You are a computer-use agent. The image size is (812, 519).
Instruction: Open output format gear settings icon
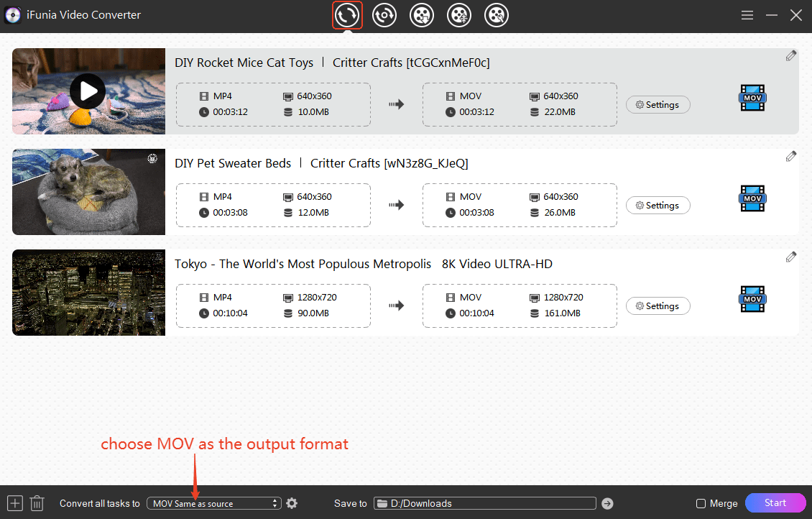click(292, 503)
